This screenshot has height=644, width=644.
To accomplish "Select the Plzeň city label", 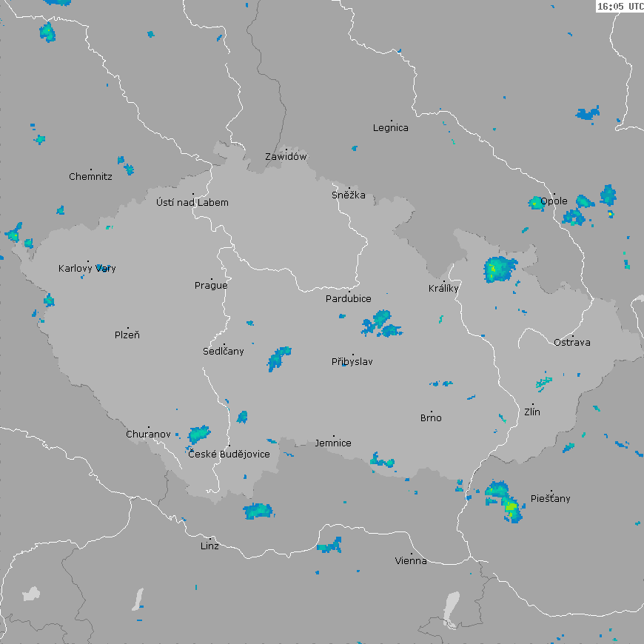I will (127, 335).
